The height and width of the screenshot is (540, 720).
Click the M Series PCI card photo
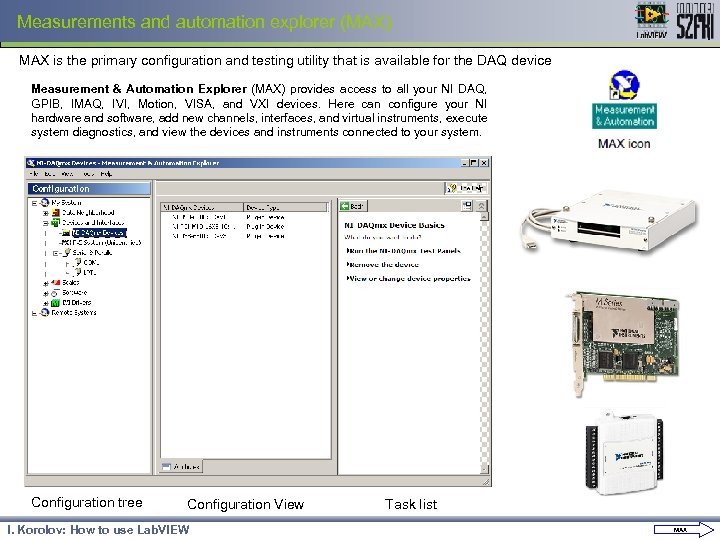click(x=622, y=342)
